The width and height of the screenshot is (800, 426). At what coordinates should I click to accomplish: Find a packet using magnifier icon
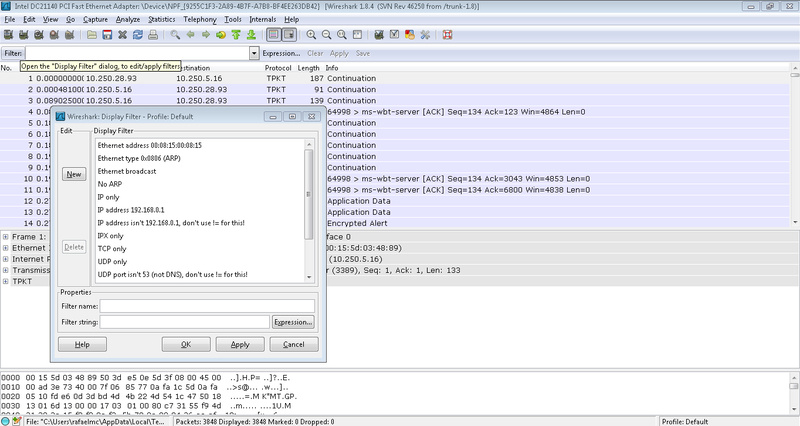click(175, 35)
